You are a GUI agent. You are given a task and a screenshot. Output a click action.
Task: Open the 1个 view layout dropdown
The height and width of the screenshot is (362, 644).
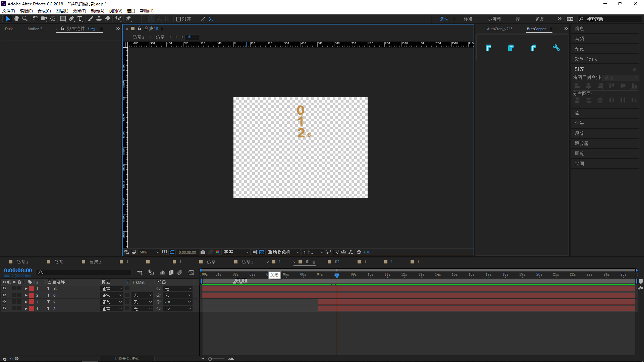313,252
